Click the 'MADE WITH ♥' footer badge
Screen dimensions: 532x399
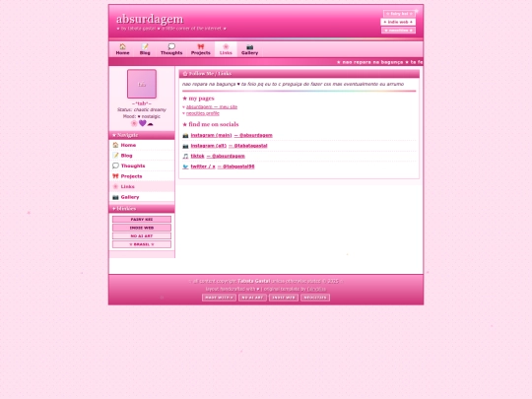[219, 298]
